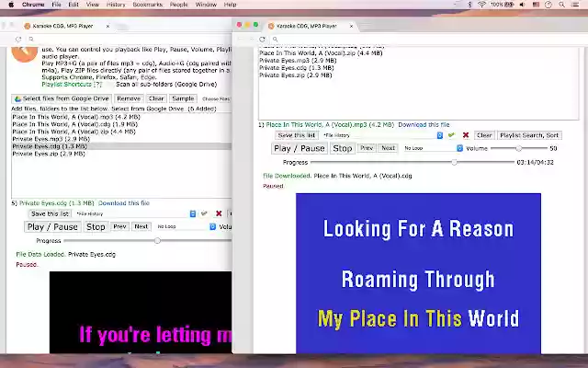Click the [?] Playlist Shortcuts help marker
This screenshot has height=368, width=588.
tap(97, 85)
